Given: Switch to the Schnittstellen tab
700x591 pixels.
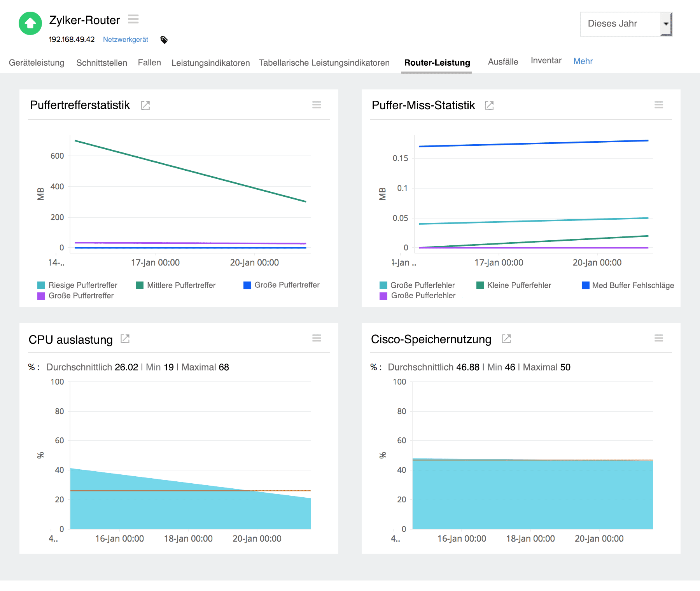Looking at the screenshot, I should pyautogui.click(x=101, y=63).
